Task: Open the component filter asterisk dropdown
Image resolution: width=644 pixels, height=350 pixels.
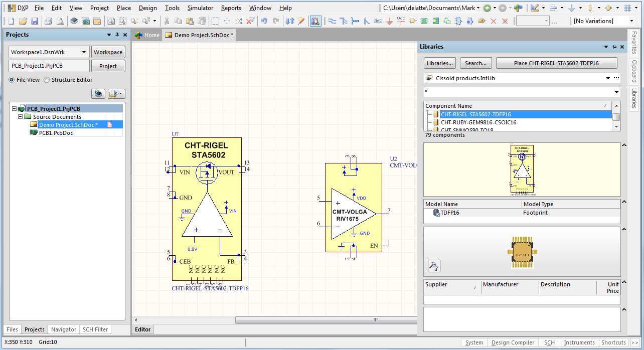Action: point(616,92)
